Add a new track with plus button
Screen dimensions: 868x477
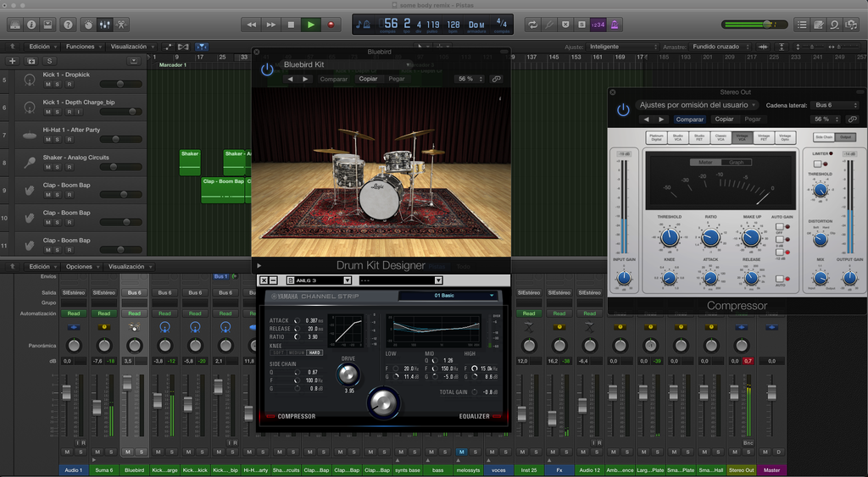coord(12,61)
